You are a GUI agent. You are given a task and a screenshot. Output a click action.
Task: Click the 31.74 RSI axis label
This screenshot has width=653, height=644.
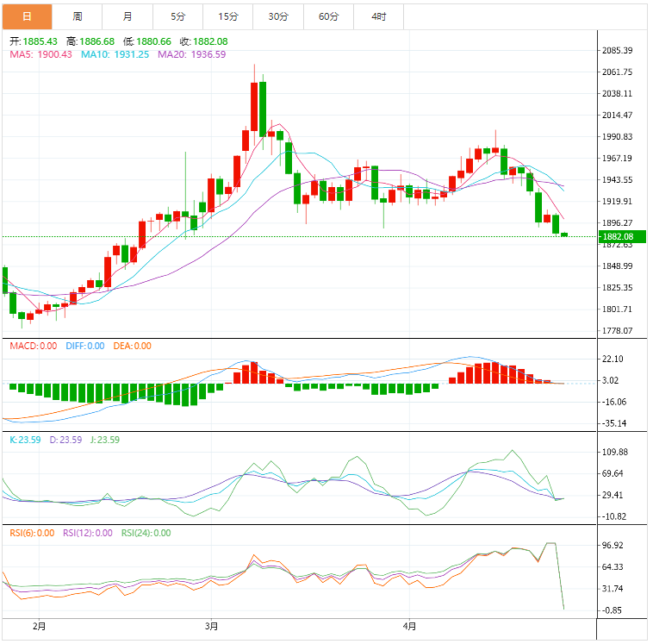pyautogui.click(x=613, y=589)
